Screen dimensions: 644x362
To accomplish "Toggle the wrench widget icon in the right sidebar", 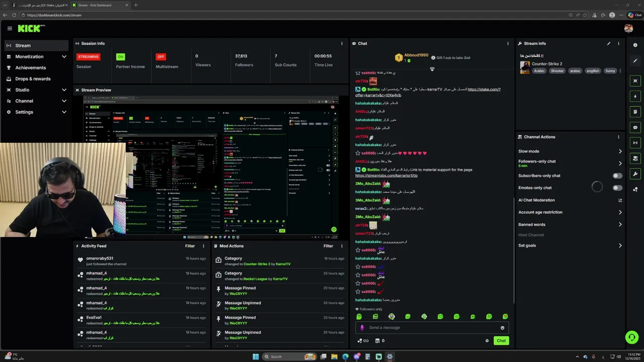I will point(635,174).
